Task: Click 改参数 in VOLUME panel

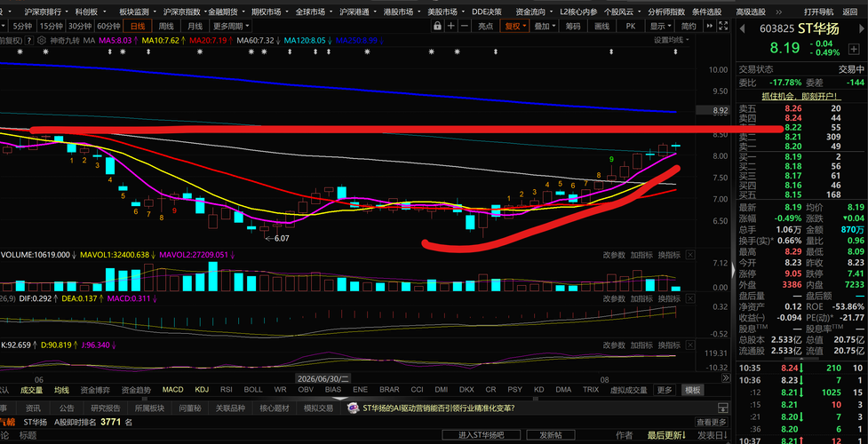Action: [614, 255]
